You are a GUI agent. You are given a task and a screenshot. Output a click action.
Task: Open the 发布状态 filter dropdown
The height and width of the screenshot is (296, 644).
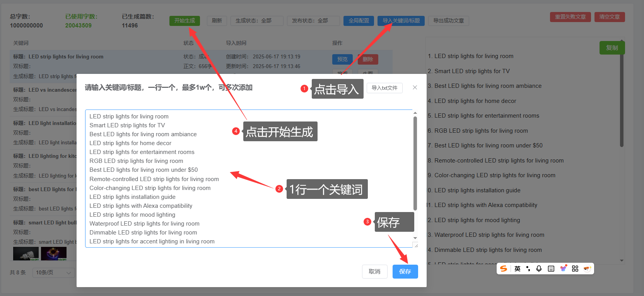313,21
